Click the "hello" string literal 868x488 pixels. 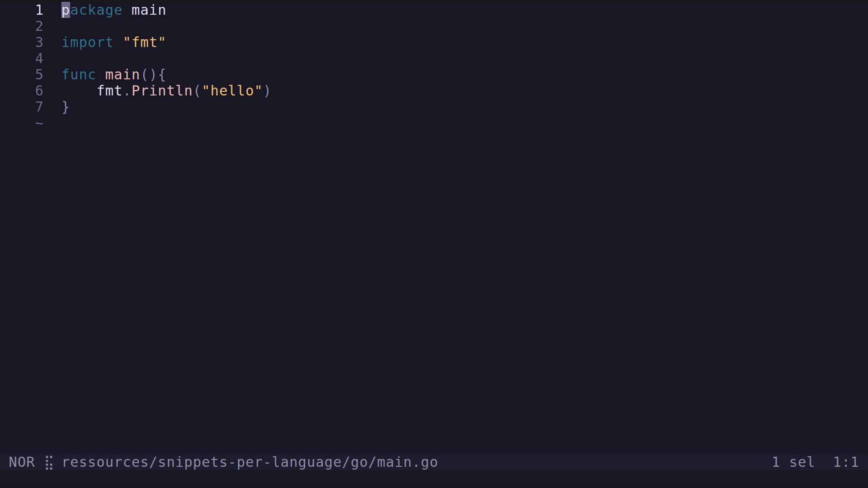coord(232,91)
